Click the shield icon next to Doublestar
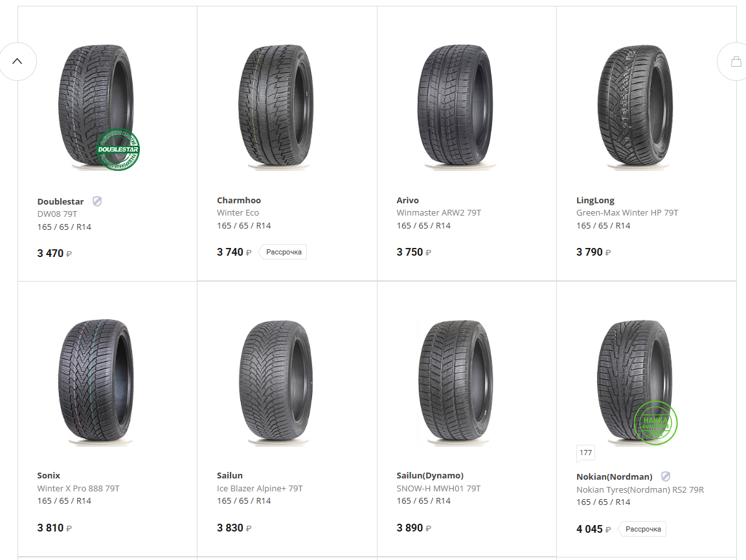746x560 pixels. click(x=97, y=201)
